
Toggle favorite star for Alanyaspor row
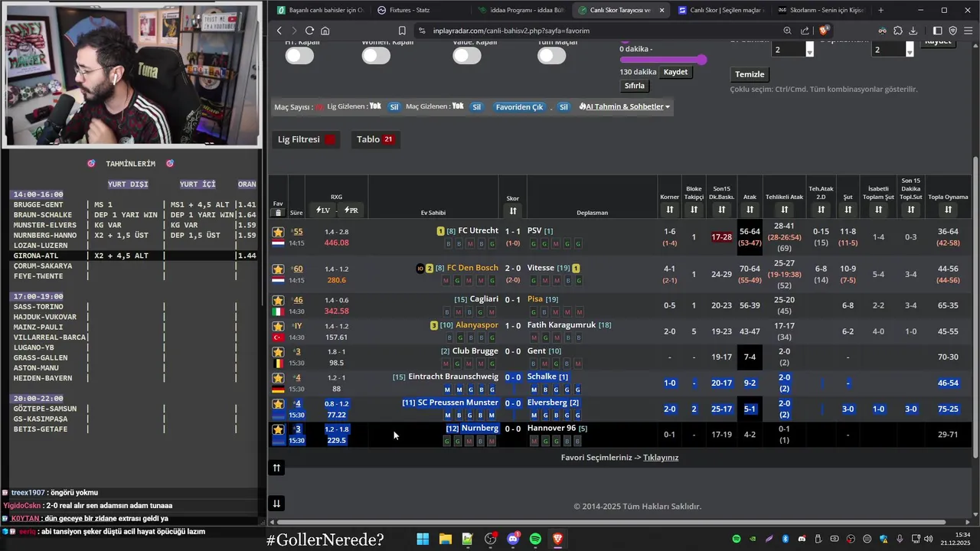tap(278, 326)
